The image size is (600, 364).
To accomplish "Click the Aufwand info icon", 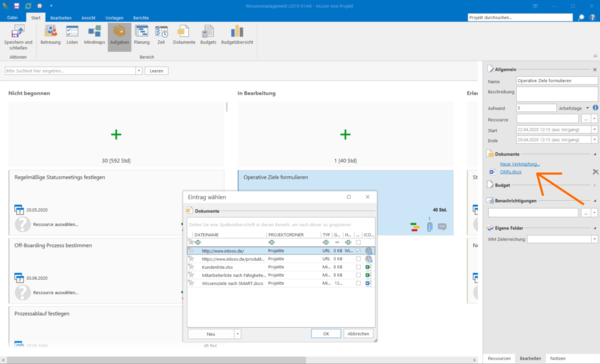I will [x=595, y=108].
